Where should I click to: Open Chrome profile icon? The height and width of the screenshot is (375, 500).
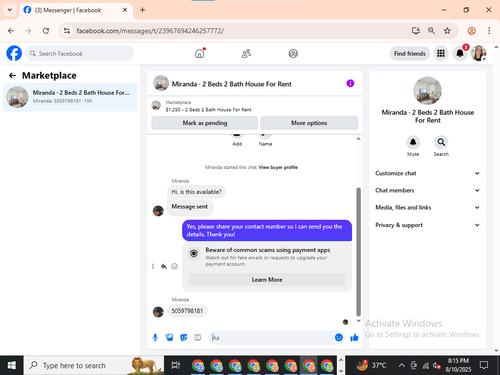pos(471,31)
